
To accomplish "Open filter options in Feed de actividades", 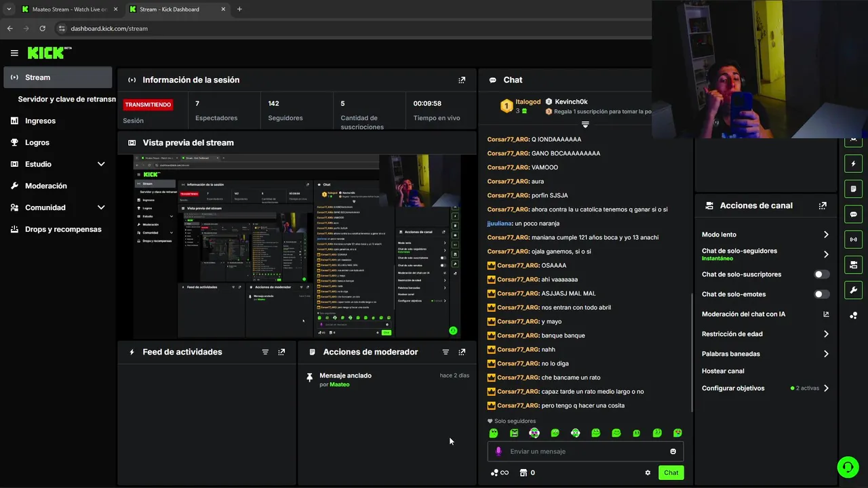I will [265, 352].
